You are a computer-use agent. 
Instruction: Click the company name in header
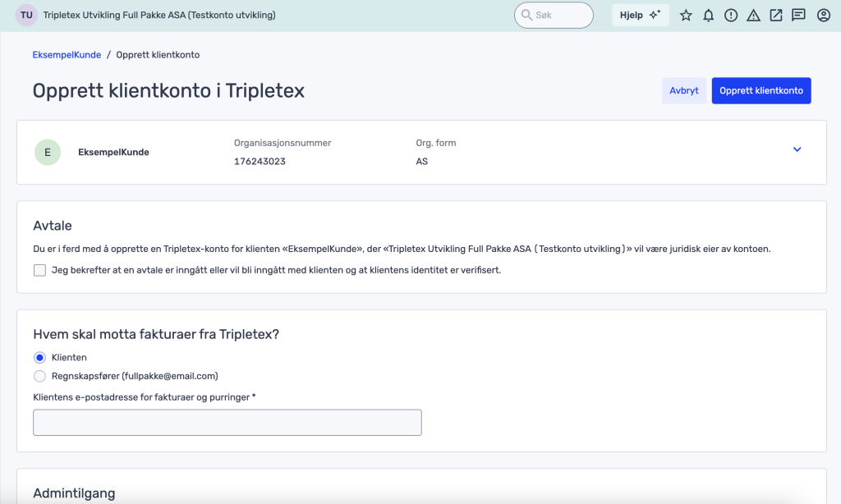tap(159, 16)
